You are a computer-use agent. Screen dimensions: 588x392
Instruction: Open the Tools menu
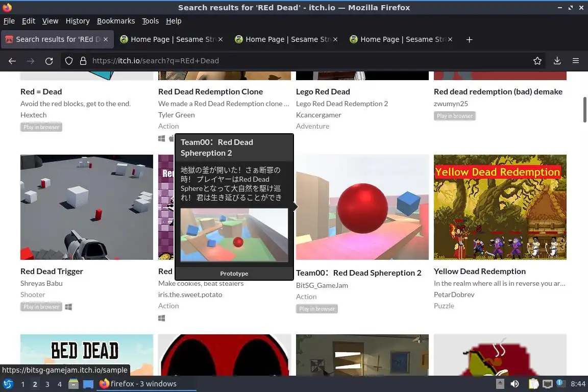[x=151, y=21]
